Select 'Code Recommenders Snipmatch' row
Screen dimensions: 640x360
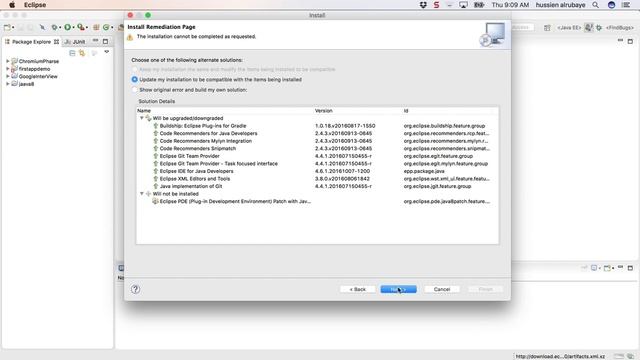coord(317,148)
